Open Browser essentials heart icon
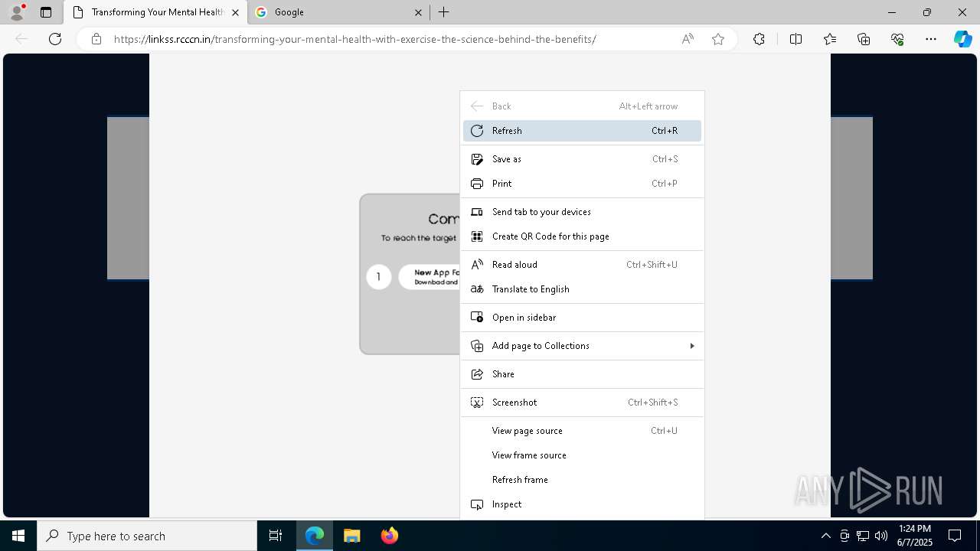 click(897, 39)
